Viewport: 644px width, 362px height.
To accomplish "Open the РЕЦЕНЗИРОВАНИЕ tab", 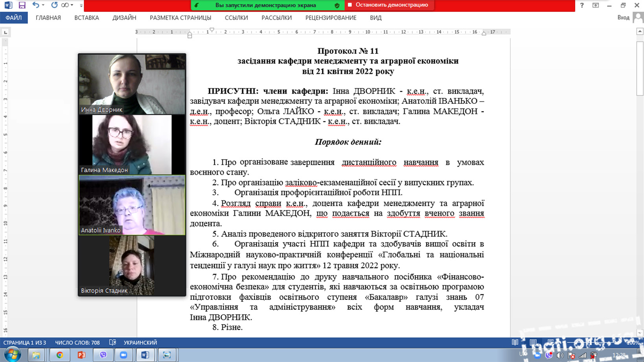I will click(x=331, y=18).
